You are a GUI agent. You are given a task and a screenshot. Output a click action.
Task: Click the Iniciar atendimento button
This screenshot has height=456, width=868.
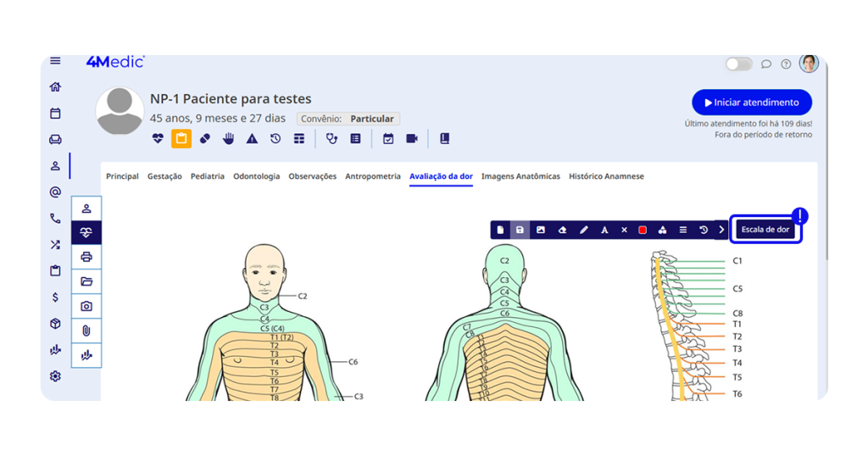coord(752,103)
